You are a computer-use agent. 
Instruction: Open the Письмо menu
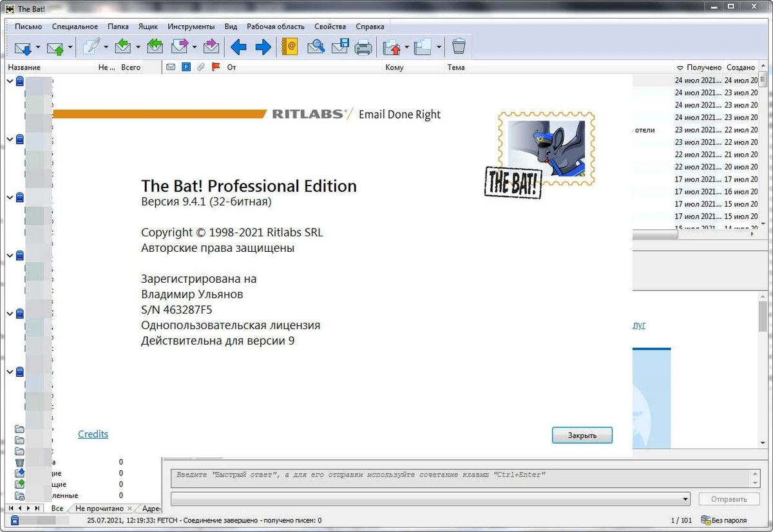click(x=28, y=26)
